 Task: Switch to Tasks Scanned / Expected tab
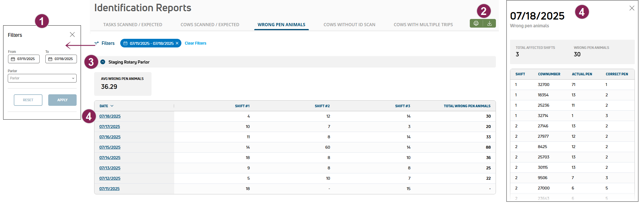[133, 25]
